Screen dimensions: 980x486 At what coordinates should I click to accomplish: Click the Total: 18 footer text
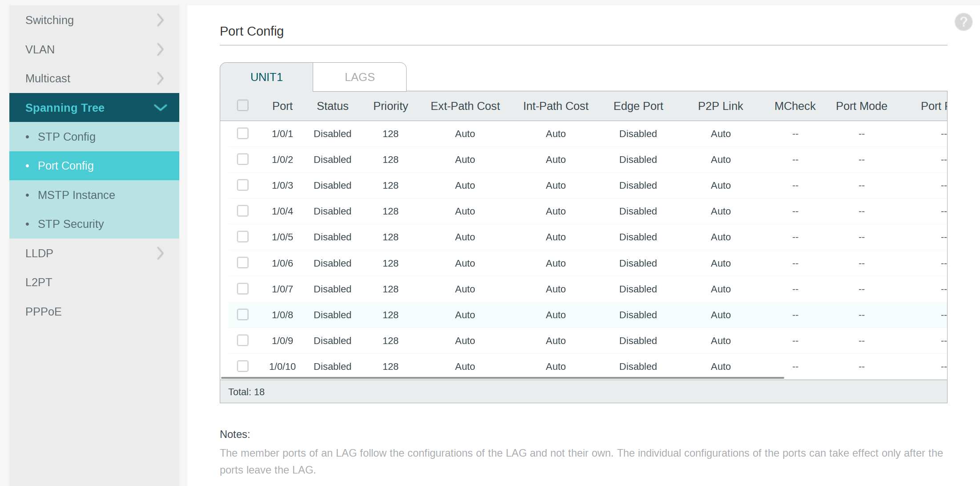(246, 392)
